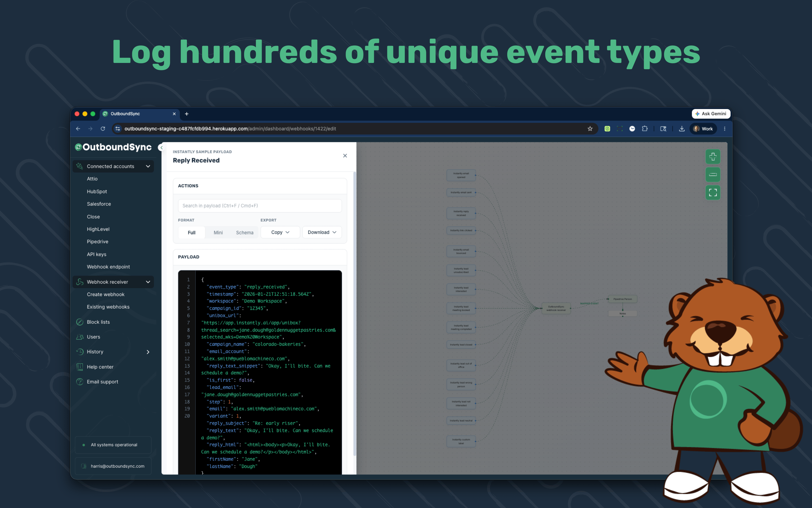This screenshot has width=812, height=508.
Task: Click harris@outboundsync.com account button
Action: (x=113, y=466)
